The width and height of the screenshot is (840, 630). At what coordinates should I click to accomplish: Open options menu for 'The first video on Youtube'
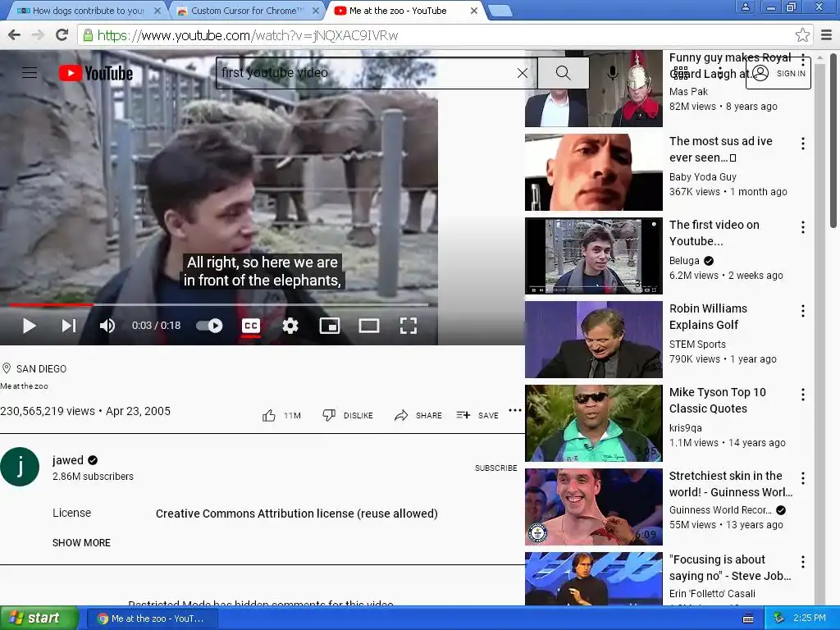point(802,227)
